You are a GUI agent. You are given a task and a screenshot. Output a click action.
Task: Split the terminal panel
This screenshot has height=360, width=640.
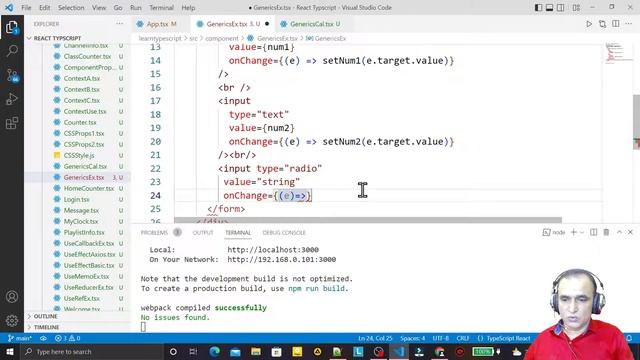click(593, 232)
